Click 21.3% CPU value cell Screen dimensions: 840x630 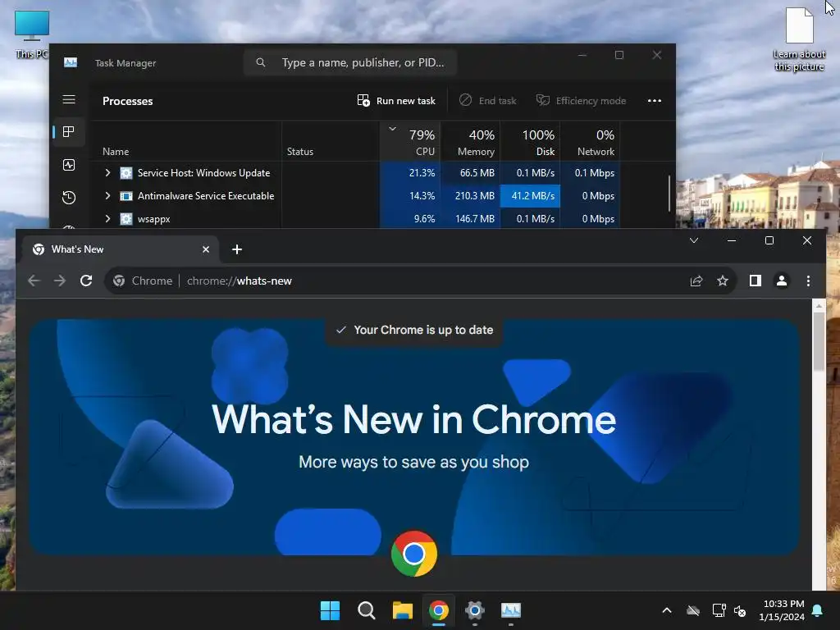click(x=410, y=173)
